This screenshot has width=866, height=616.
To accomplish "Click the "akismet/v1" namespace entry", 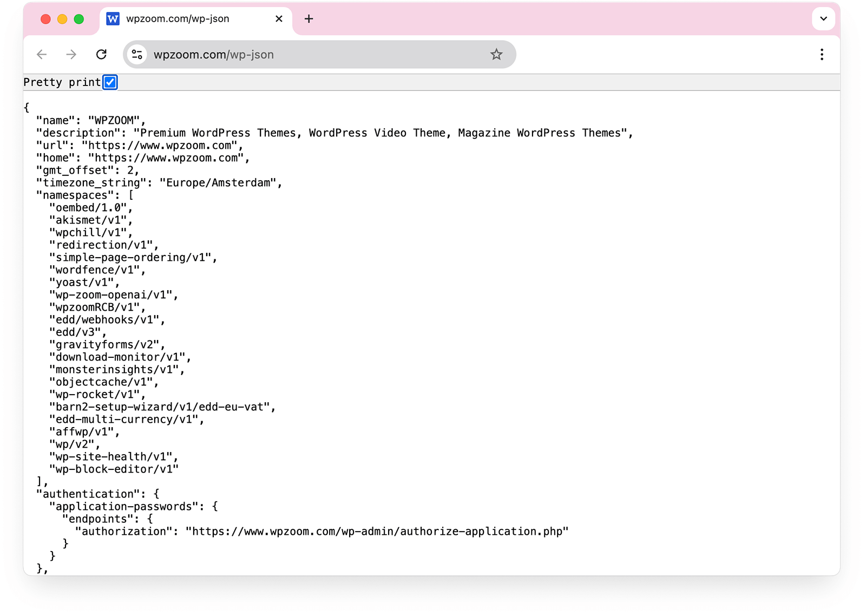I will 90,220.
